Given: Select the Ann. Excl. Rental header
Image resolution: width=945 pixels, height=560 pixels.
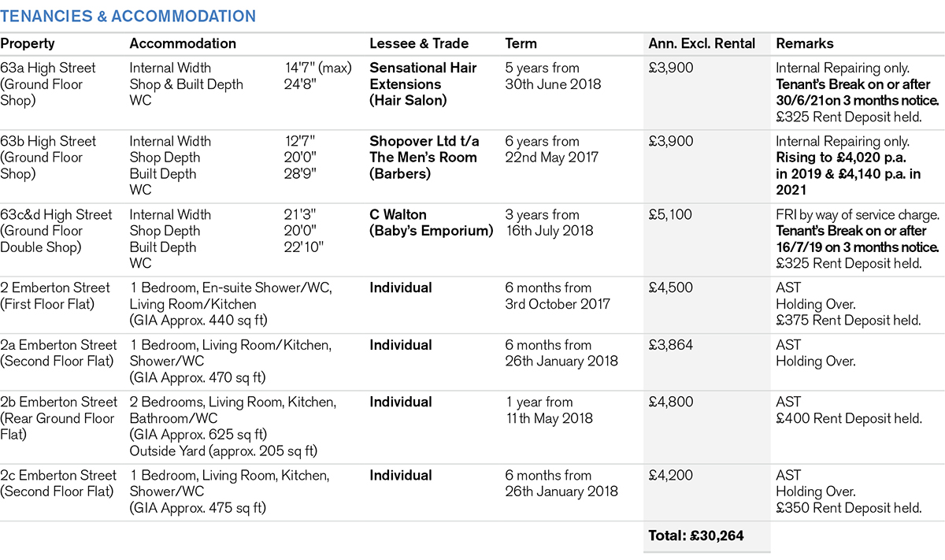Looking at the screenshot, I should (702, 44).
